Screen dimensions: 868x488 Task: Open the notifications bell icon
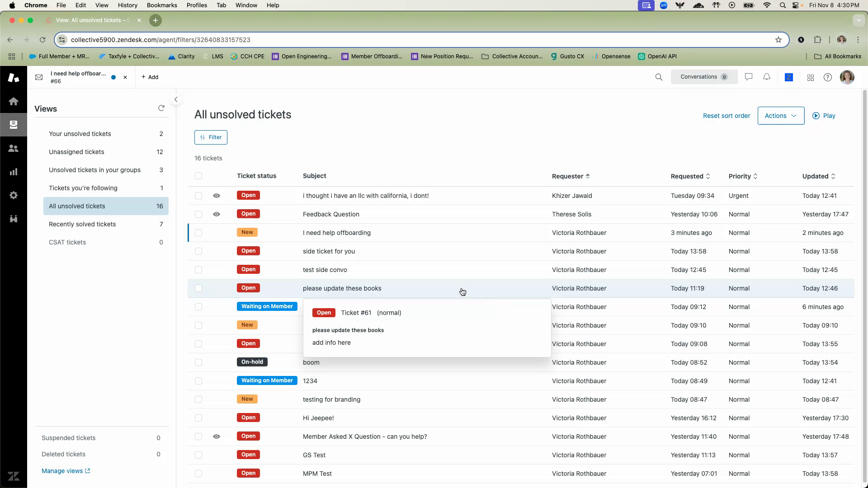(767, 77)
